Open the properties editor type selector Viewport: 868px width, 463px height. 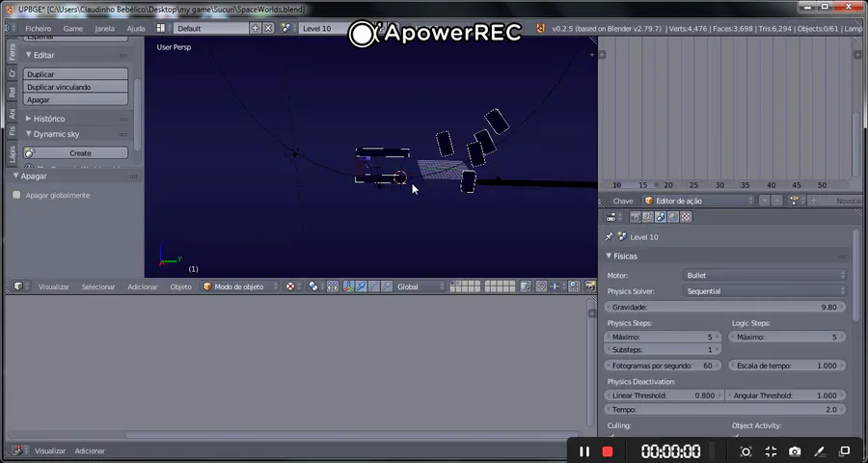tap(613, 217)
